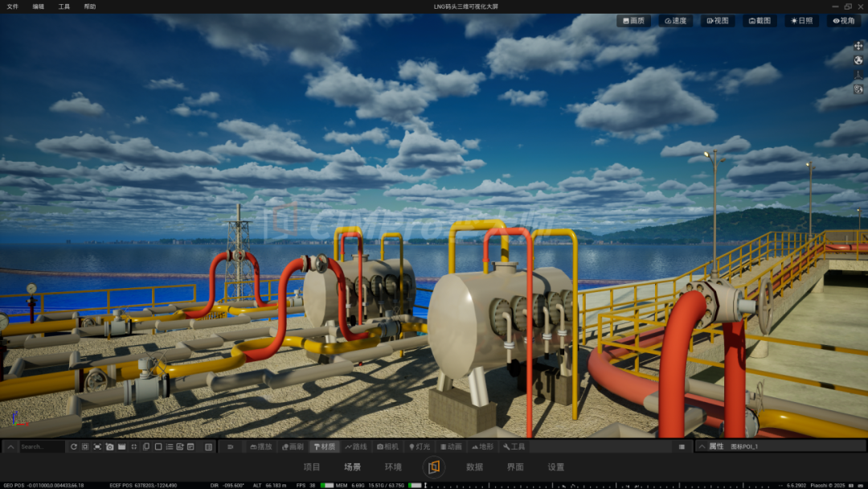Open the 工具 Tools menu in the menu bar
868x489 pixels.
coord(64,6)
